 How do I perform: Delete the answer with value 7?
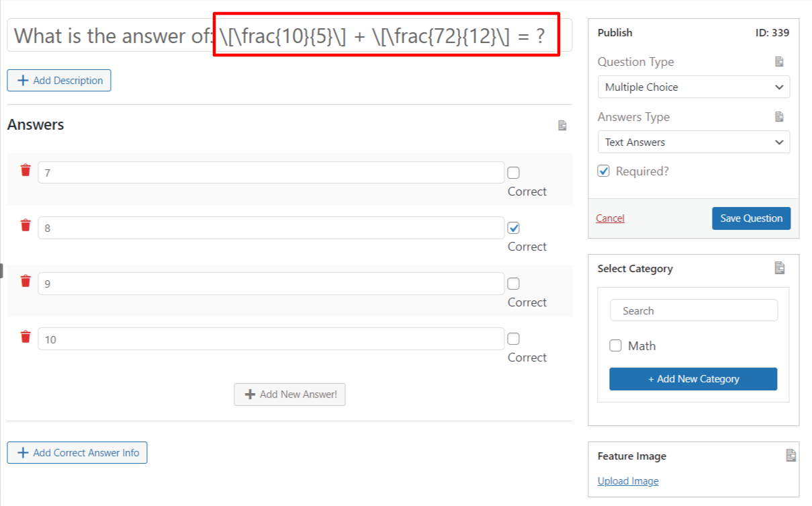click(x=26, y=170)
